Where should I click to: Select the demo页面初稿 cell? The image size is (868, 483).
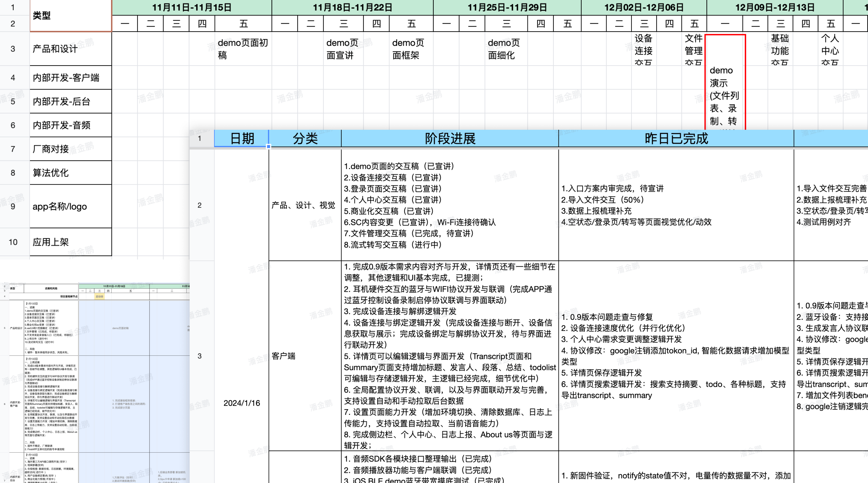coord(243,49)
